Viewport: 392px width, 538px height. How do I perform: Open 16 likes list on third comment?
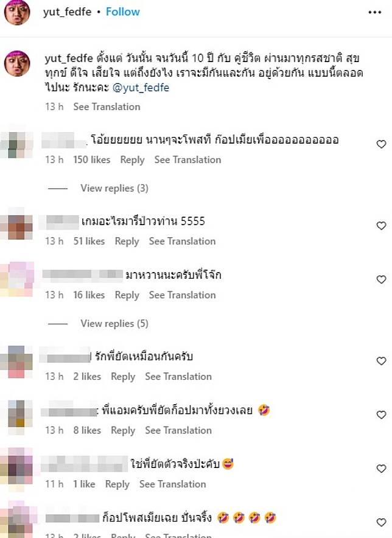pos(89,295)
